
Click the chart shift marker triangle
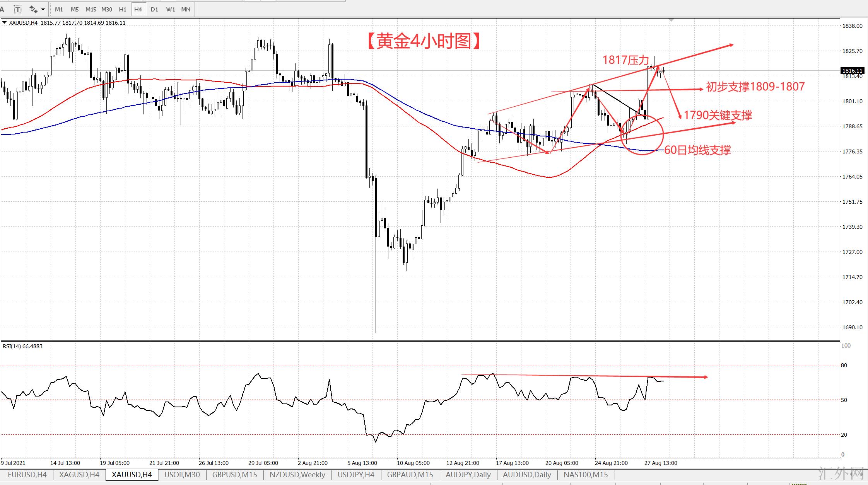pyautogui.click(x=671, y=20)
